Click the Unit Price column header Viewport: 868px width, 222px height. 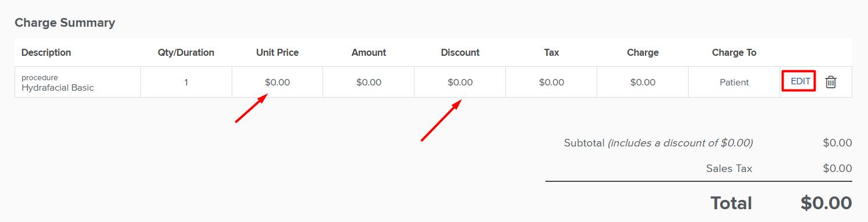[x=277, y=52]
